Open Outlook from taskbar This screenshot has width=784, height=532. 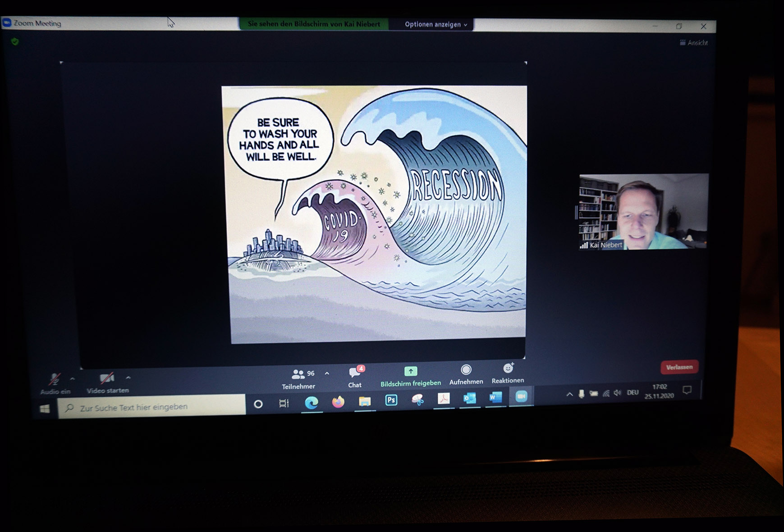(x=469, y=398)
